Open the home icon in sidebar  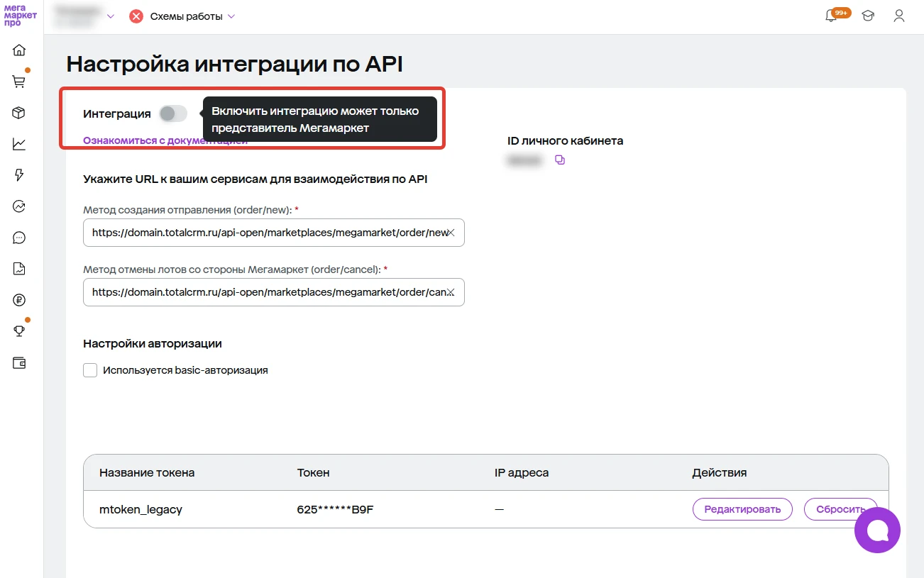point(19,50)
